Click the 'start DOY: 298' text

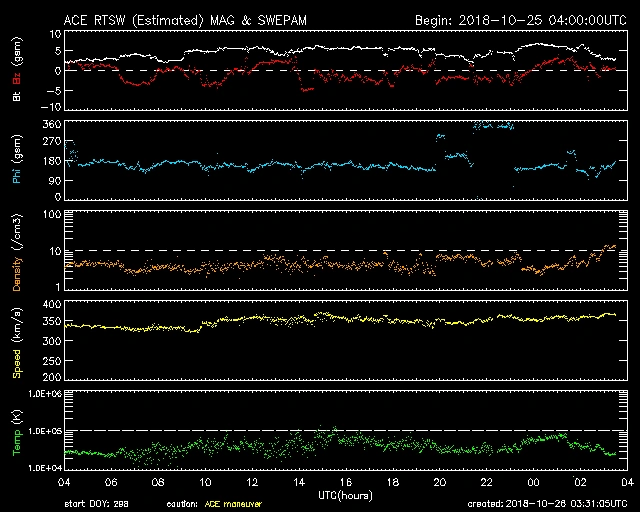coord(96,504)
